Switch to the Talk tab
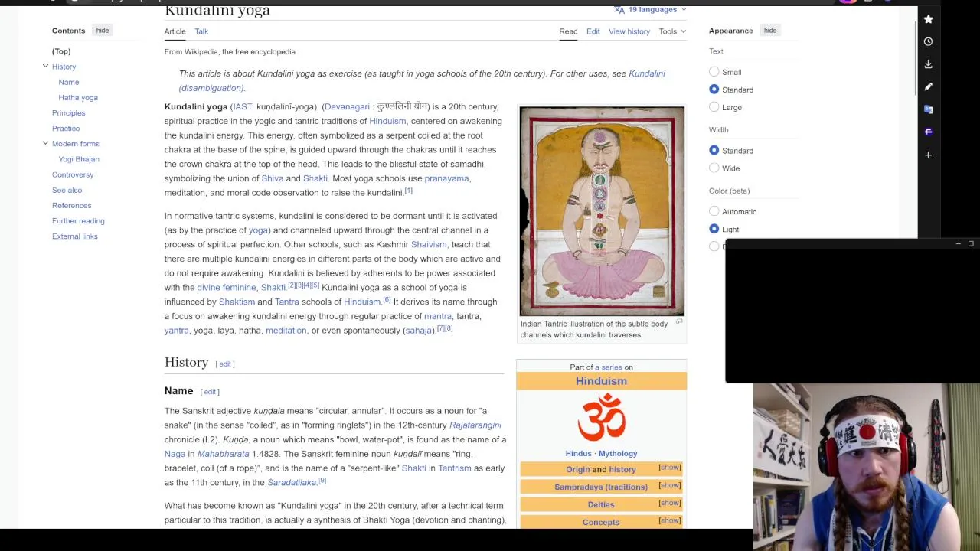The image size is (980, 551). (201, 31)
